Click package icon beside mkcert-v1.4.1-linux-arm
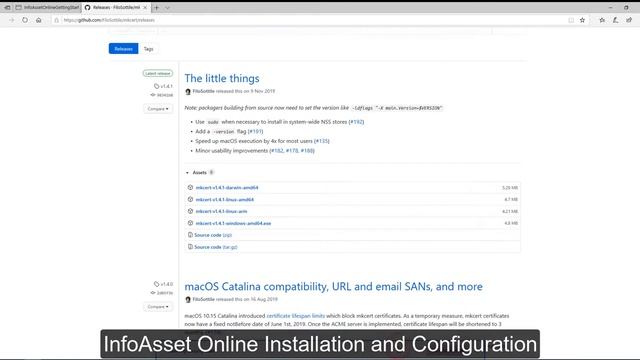The height and width of the screenshot is (360, 640). [190, 211]
